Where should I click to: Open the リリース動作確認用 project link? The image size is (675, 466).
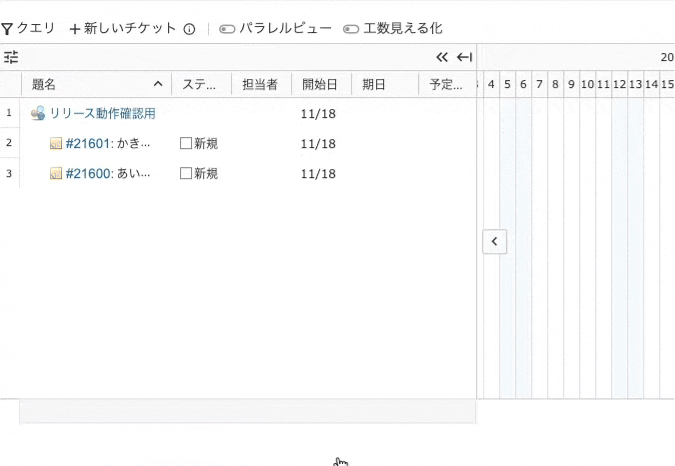[x=102, y=114]
